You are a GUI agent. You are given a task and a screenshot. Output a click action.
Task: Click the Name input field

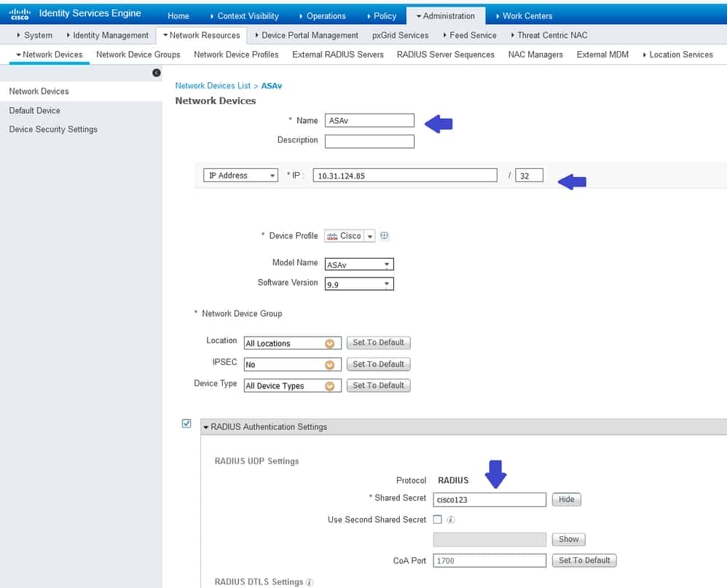[x=369, y=120]
